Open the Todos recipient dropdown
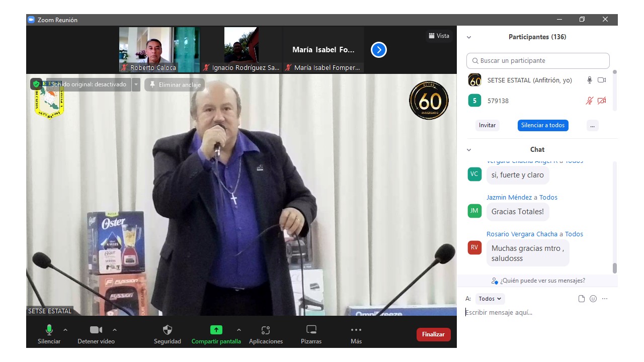The image size is (644, 362). coord(490,299)
